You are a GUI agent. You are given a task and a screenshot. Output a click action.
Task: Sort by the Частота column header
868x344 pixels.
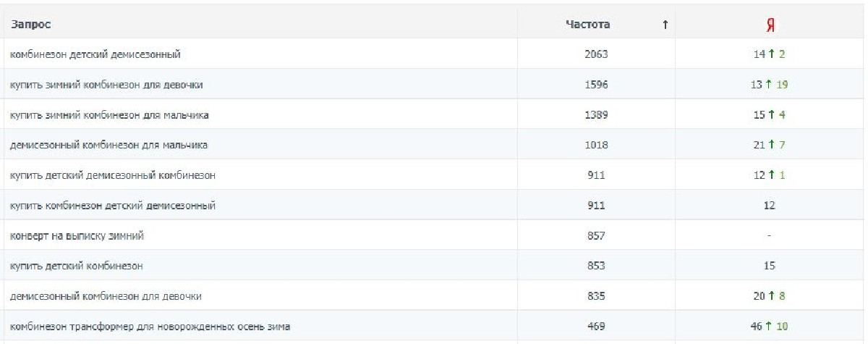coord(587,25)
